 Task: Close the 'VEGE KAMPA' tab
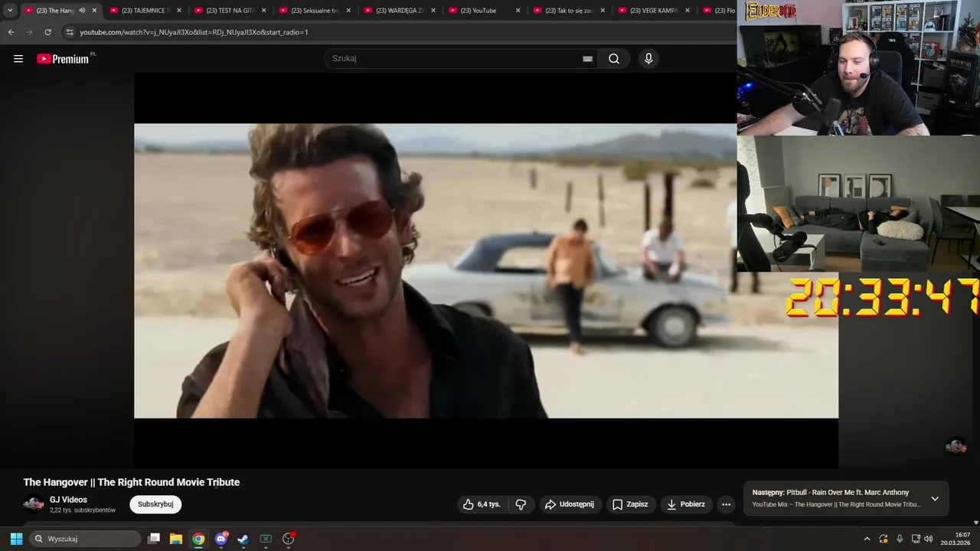point(687,11)
